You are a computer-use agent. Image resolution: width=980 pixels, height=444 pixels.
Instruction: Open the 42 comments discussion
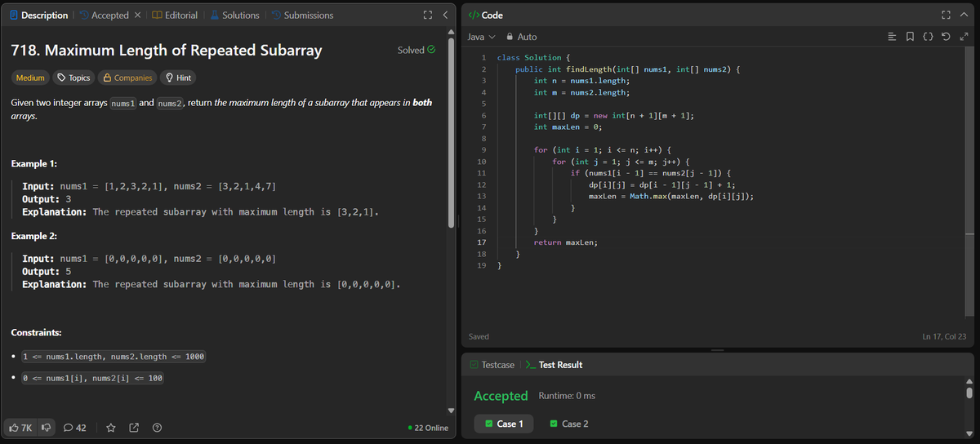[x=75, y=427]
